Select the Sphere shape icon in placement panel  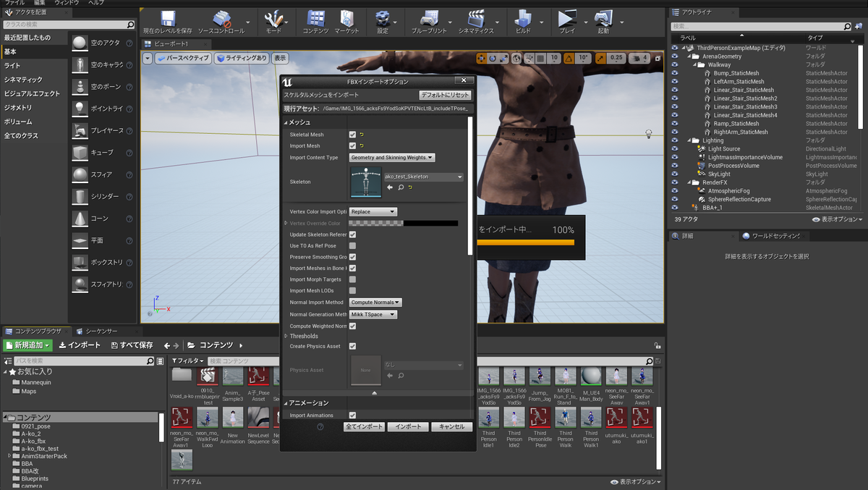tap(80, 174)
